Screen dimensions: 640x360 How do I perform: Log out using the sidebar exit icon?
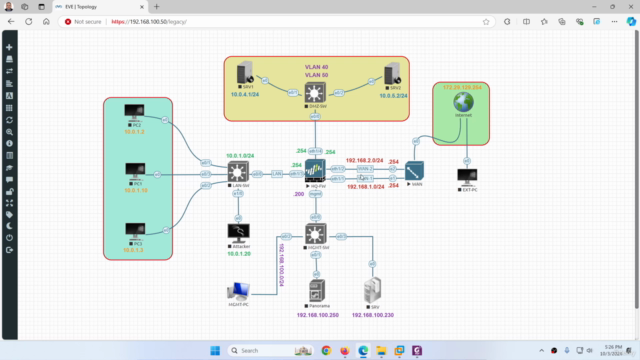(x=9, y=250)
